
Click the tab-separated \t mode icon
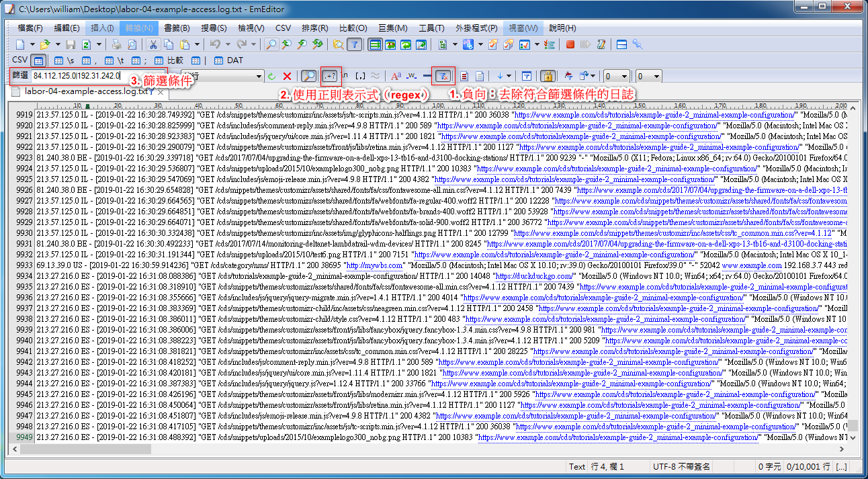[116, 61]
